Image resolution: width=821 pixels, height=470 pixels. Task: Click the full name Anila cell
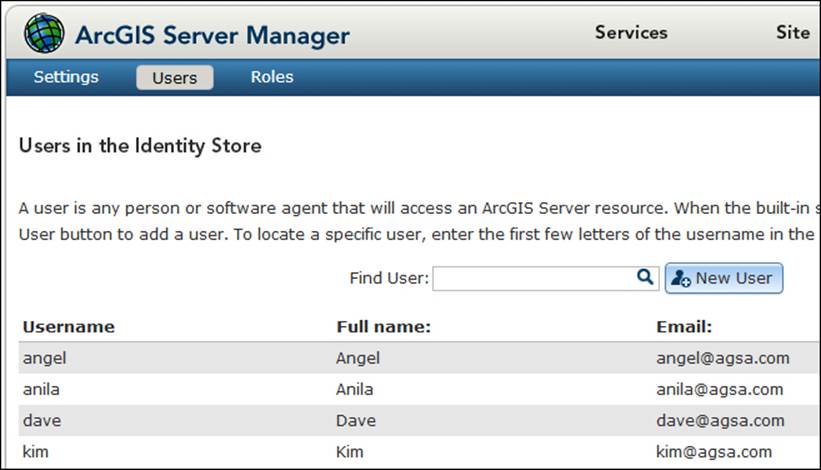click(x=355, y=390)
